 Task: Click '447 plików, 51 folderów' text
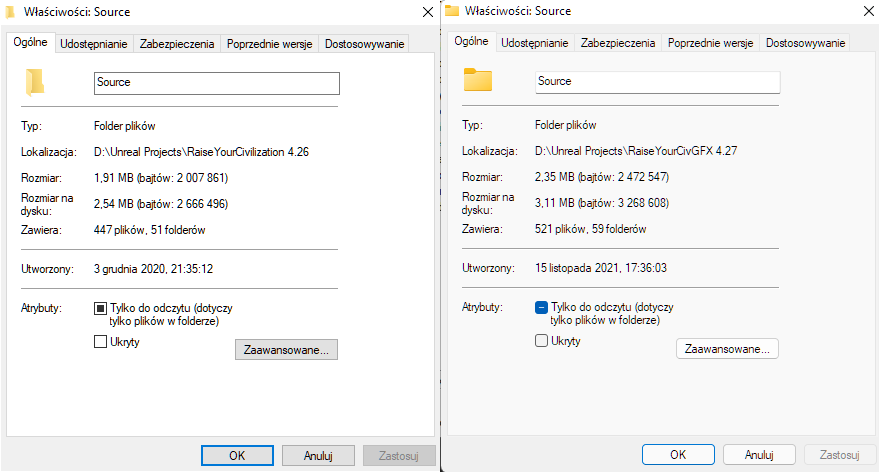[150, 230]
